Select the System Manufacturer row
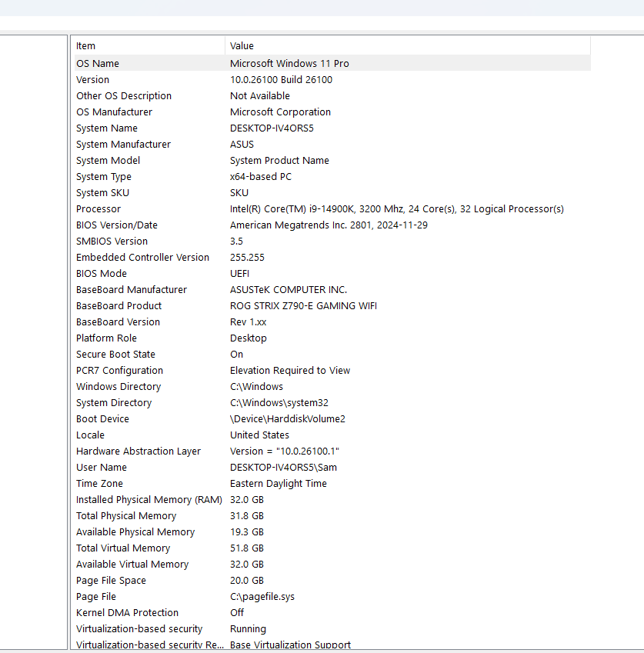Image resolution: width=644 pixels, height=653 pixels. pyautogui.click(x=332, y=145)
